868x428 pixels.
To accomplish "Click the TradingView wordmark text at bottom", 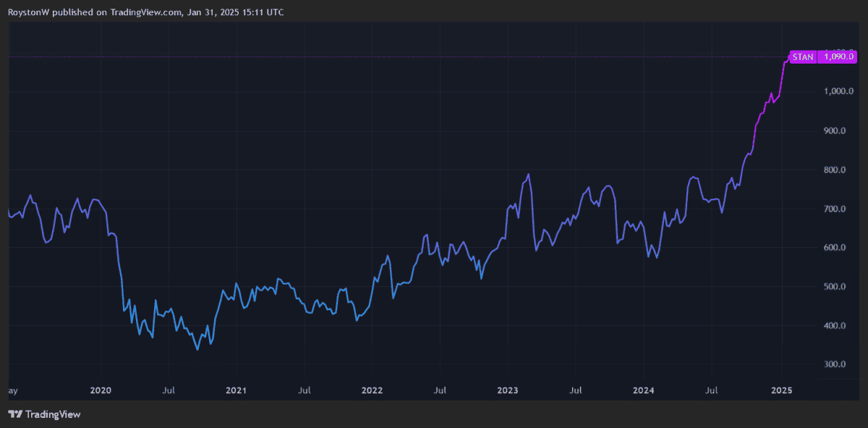I will coord(53,414).
